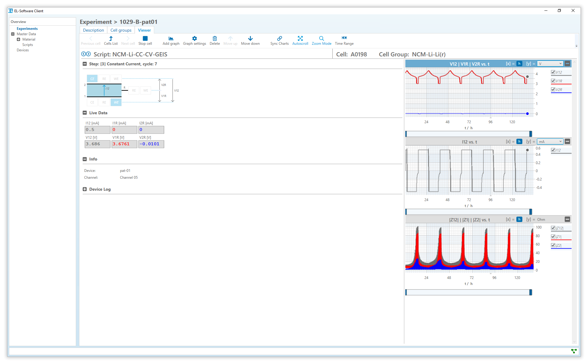Click the network status icon in status bar

(x=574, y=351)
